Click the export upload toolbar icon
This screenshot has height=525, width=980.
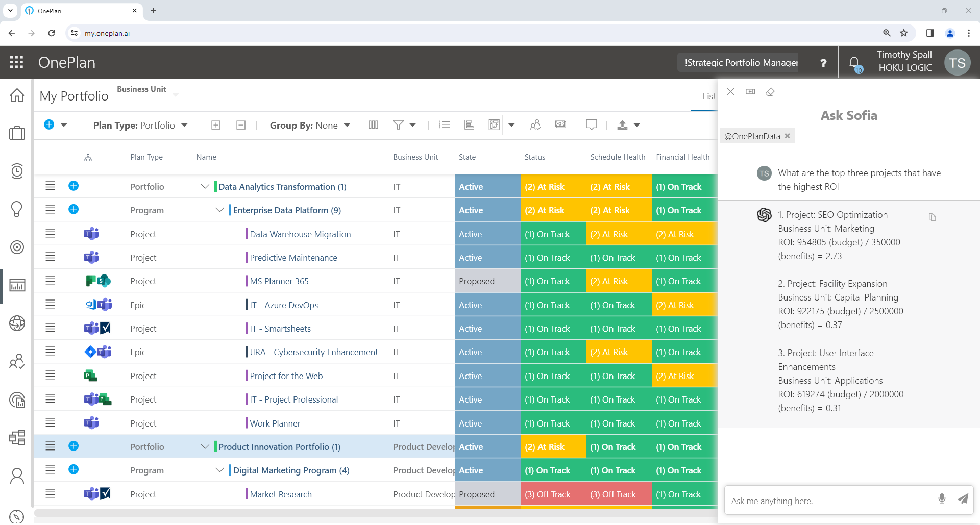tap(622, 125)
